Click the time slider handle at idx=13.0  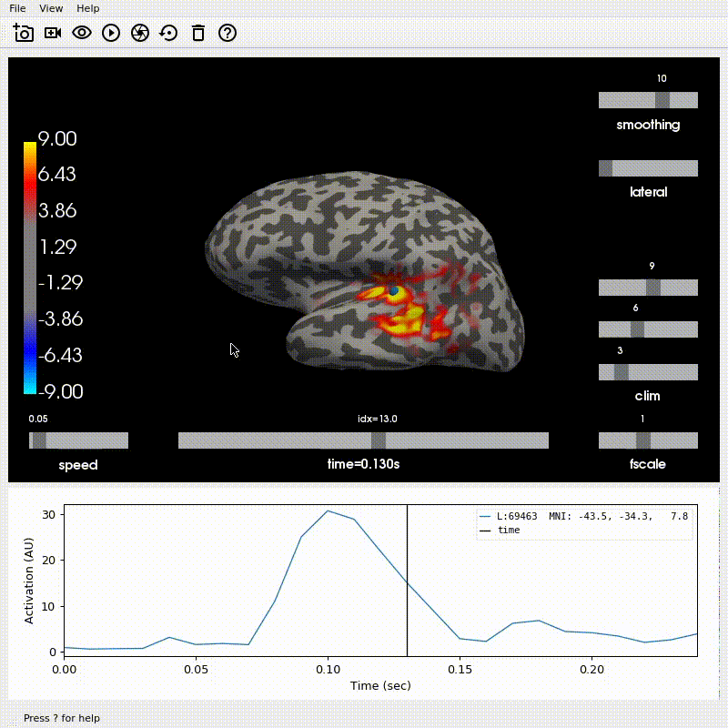(x=379, y=440)
